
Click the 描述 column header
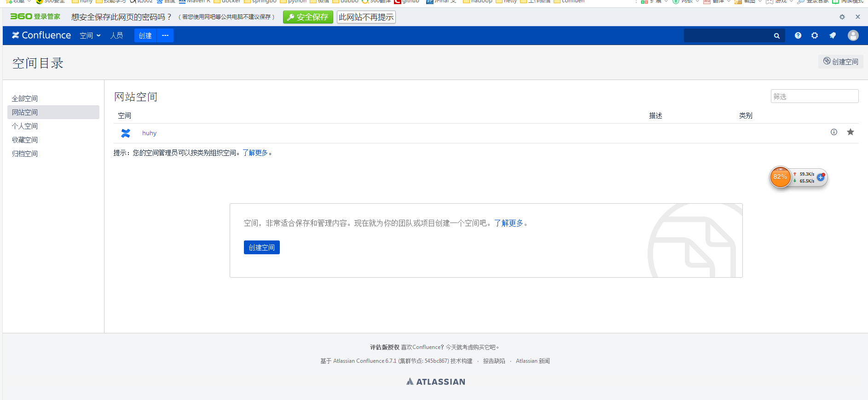(655, 115)
